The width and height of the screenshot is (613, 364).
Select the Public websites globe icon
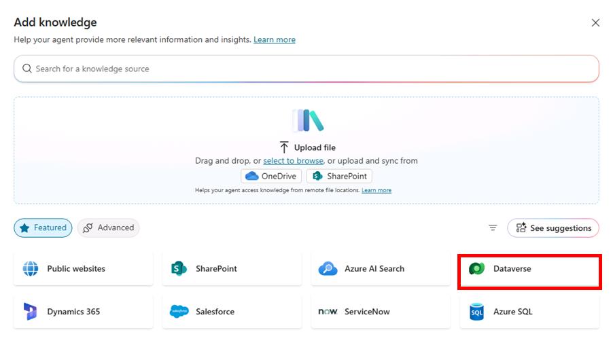(31, 269)
